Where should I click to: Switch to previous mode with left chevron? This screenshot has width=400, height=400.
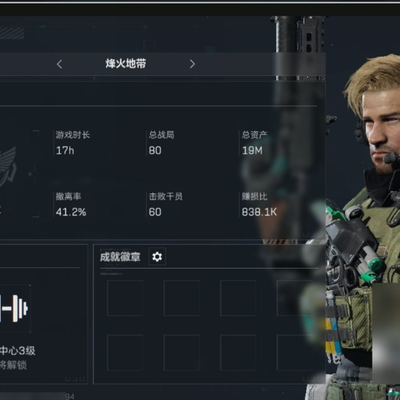60,64
